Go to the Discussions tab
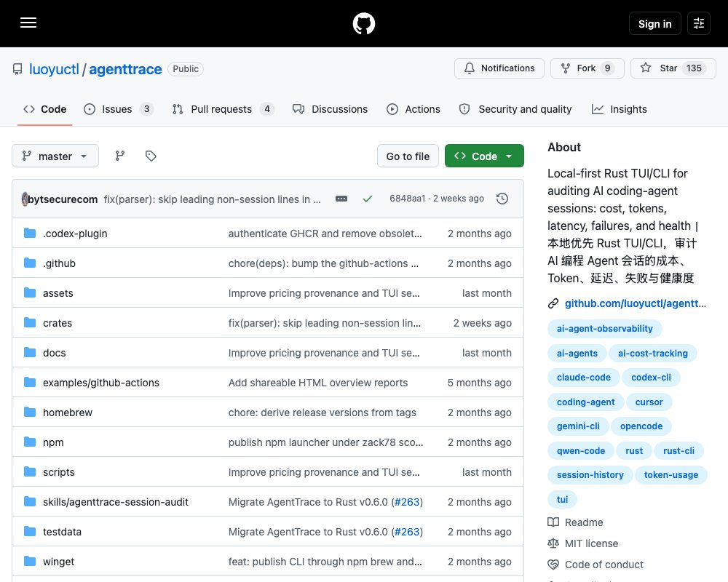728x582 pixels. click(330, 109)
